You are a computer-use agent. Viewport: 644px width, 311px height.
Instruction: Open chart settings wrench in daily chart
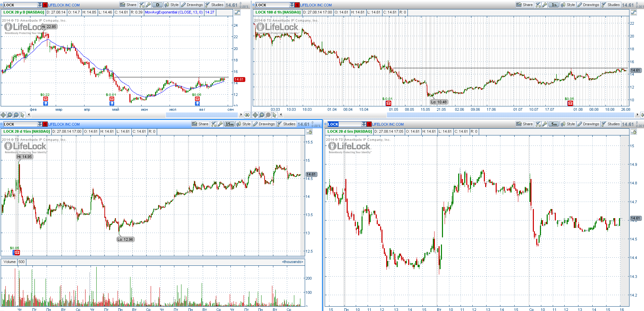click(x=148, y=5)
